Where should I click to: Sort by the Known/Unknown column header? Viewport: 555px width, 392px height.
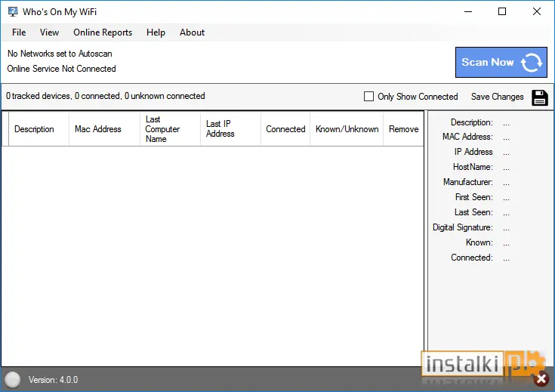pyautogui.click(x=347, y=129)
